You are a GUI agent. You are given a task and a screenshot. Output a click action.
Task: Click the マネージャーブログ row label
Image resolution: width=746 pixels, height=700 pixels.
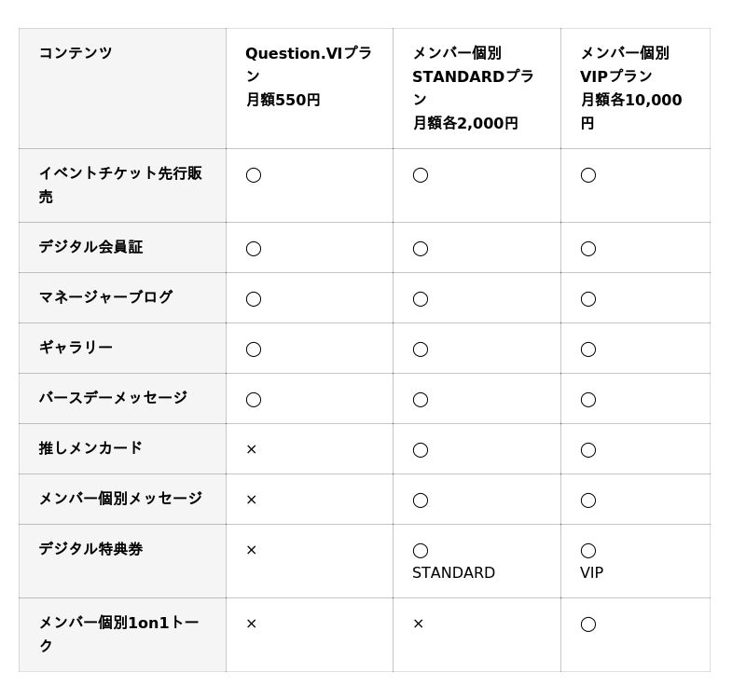(x=105, y=297)
